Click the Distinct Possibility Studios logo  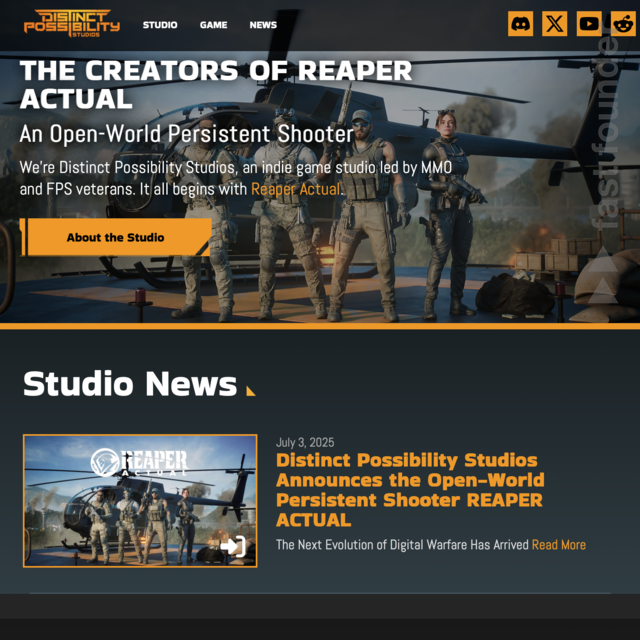coord(72,23)
